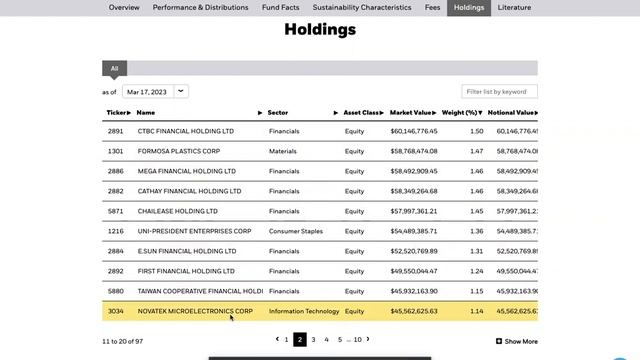
Task: Select the Fees tab
Action: pyautogui.click(x=432, y=7)
